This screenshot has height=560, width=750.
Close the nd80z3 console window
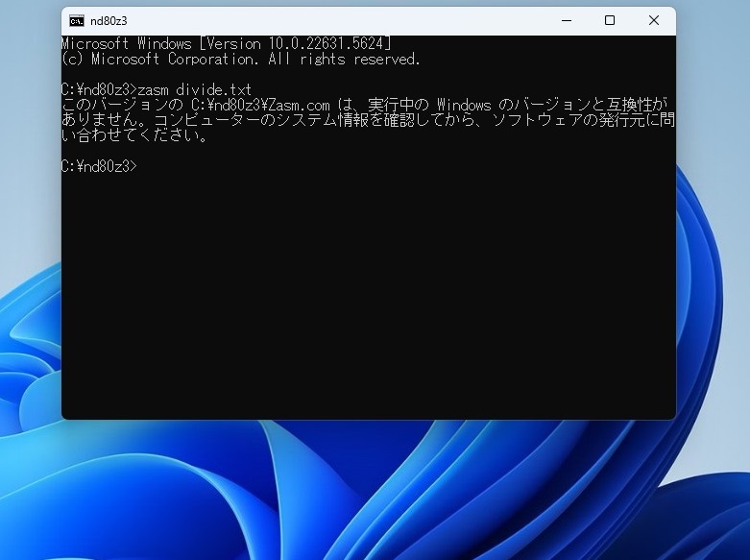[653, 20]
